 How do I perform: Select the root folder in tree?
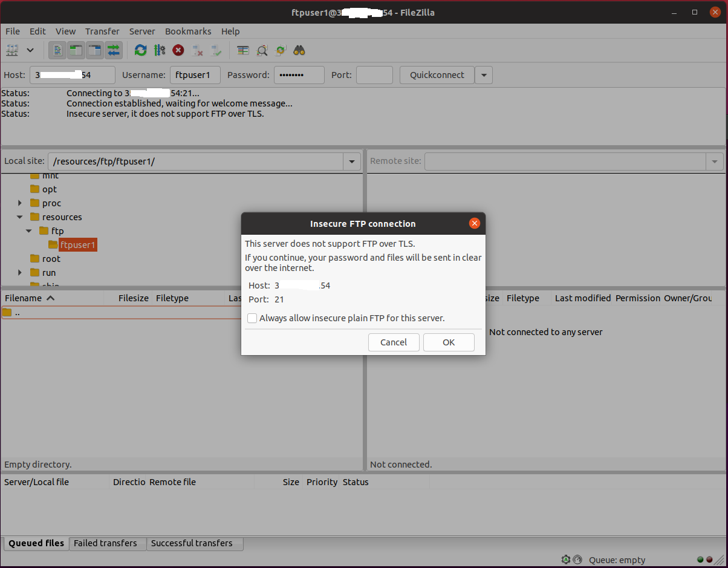(51, 259)
